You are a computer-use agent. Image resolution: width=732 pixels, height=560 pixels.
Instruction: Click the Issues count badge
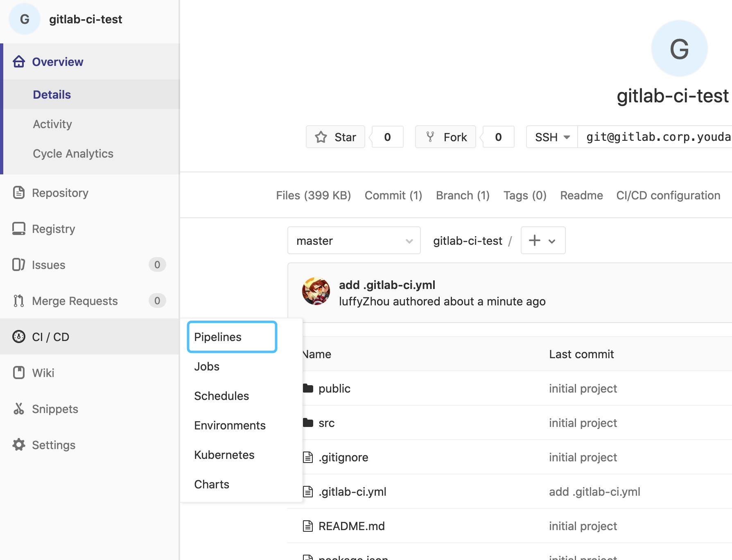[x=157, y=264]
